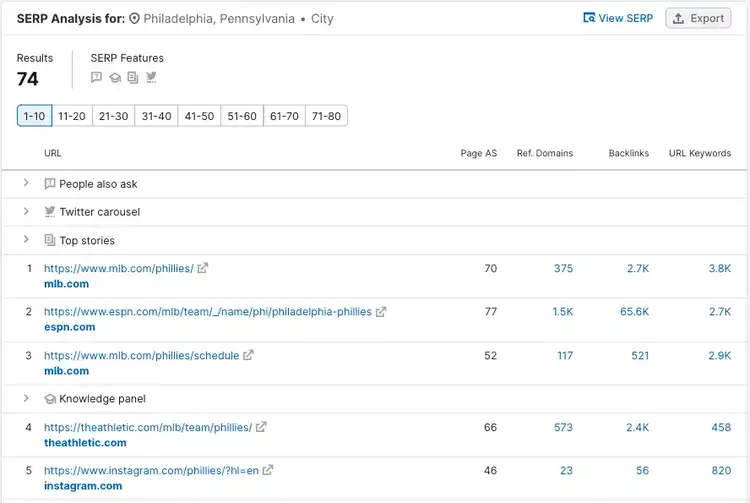Viewport: 750px width, 503px height.
Task: Click the Twitter carousel row bird icon
Action: click(x=50, y=212)
